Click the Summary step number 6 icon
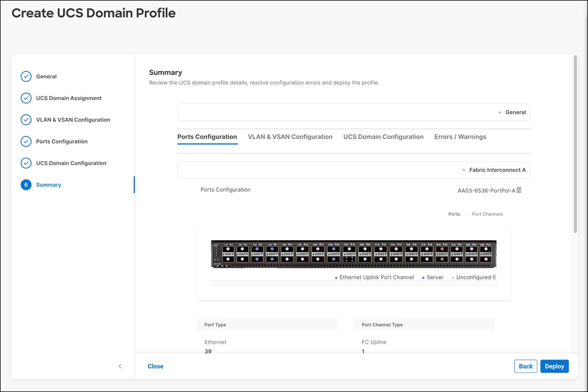 [x=26, y=185]
